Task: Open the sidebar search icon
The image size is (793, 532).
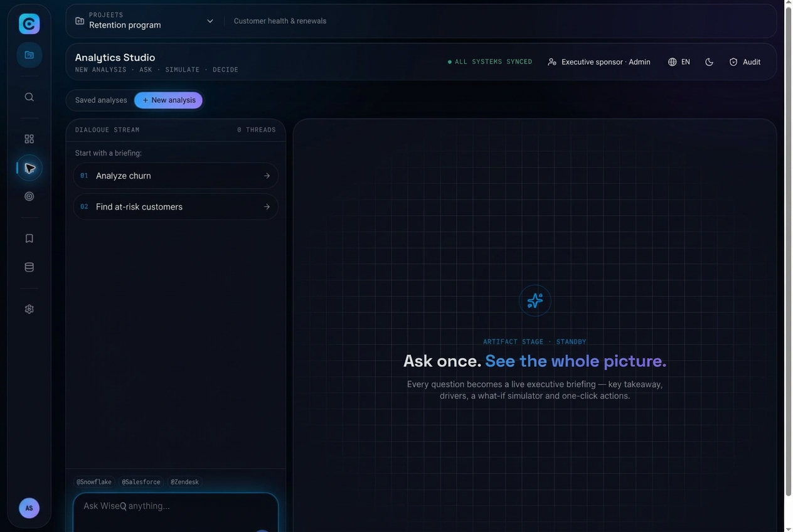Action: tap(29, 97)
